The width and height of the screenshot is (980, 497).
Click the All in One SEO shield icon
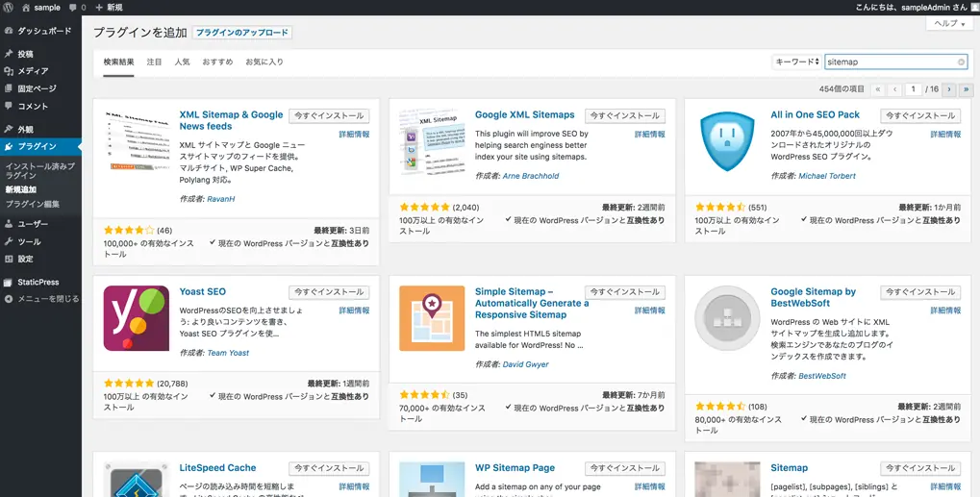point(727,141)
